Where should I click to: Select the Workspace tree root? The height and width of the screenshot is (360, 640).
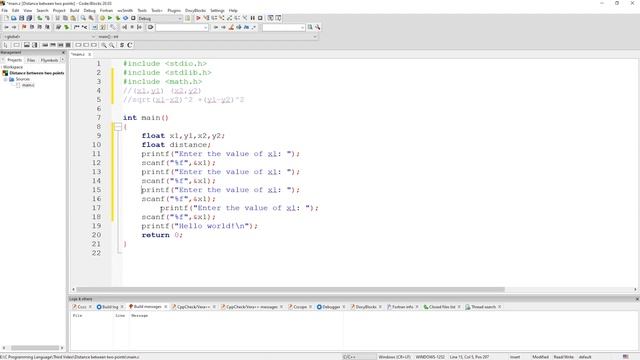point(13,67)
